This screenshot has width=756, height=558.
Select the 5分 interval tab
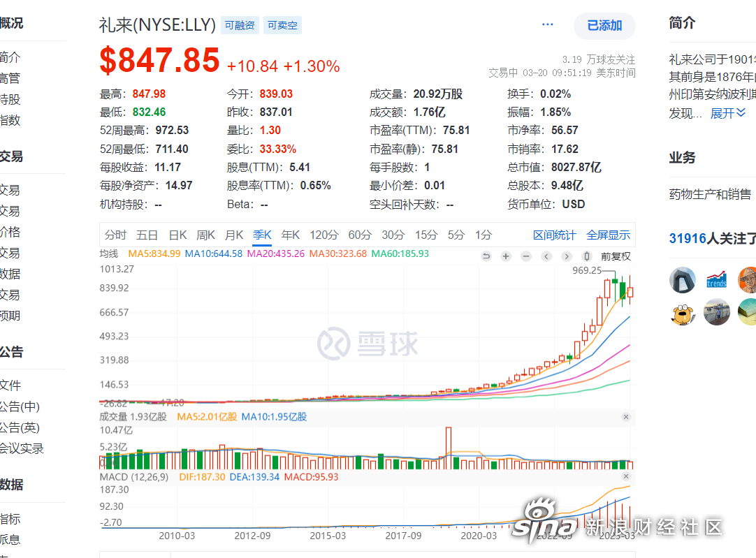click(x=456, y=235)
